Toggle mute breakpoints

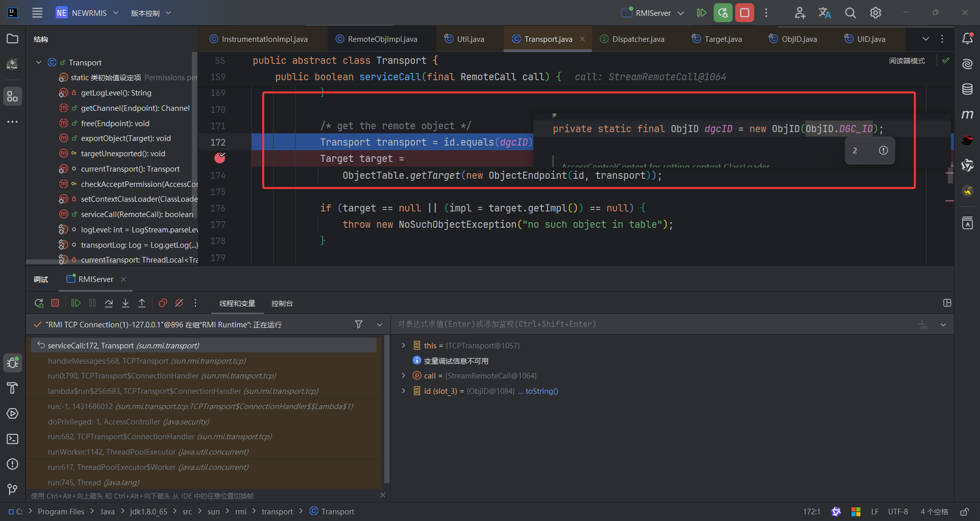pos(179,303)
